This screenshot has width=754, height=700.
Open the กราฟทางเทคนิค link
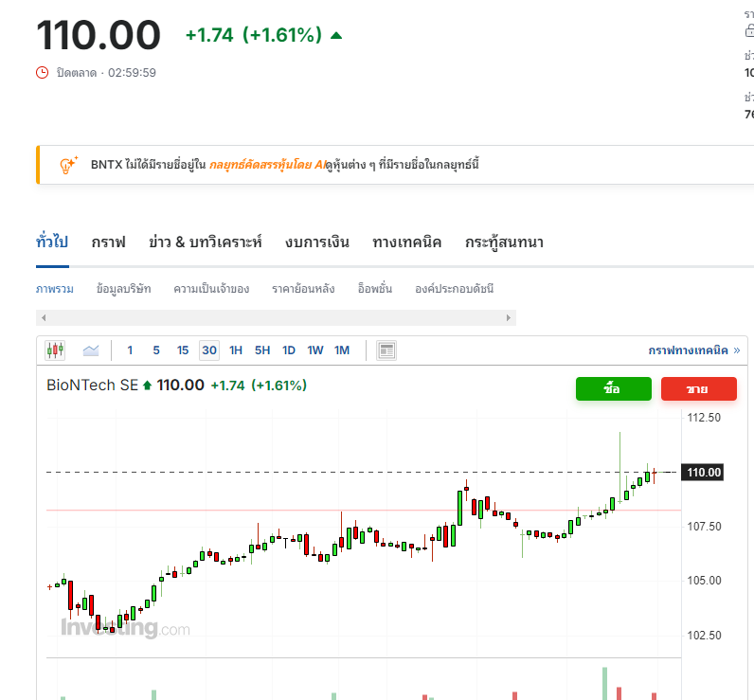click(x=694, y=350)
